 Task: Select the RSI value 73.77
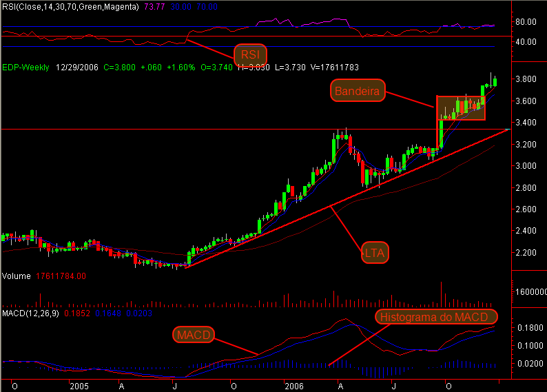tap(154, 7)
